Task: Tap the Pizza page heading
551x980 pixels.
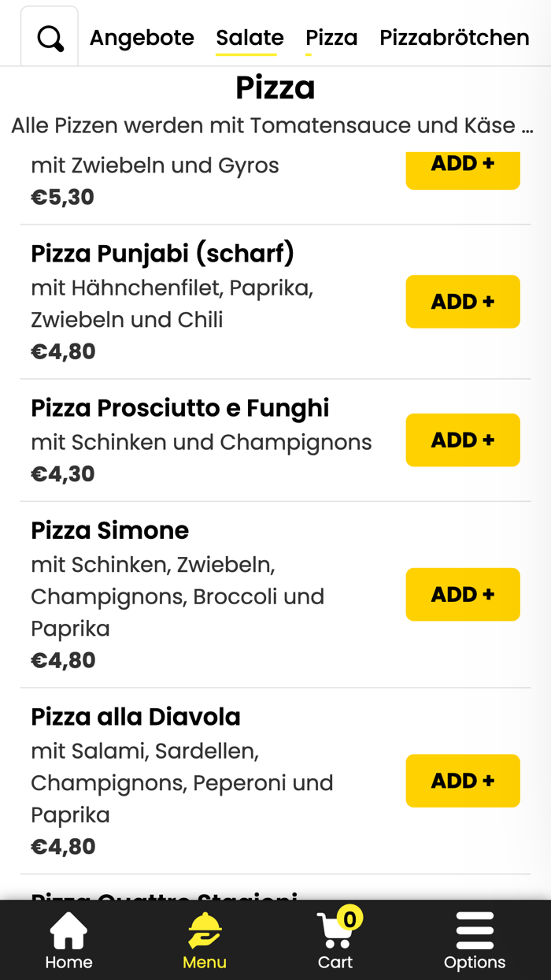Action: (x=274, y=89)
